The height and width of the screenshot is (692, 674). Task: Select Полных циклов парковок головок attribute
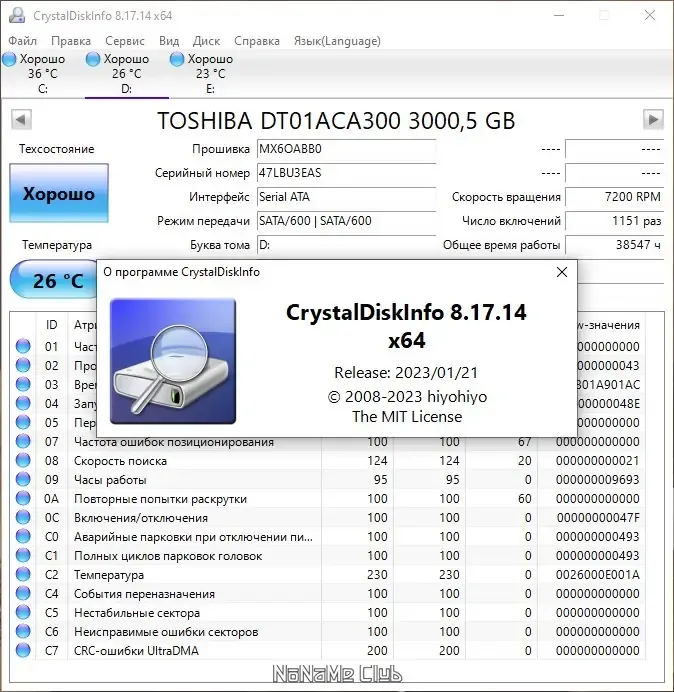point(168,556)
